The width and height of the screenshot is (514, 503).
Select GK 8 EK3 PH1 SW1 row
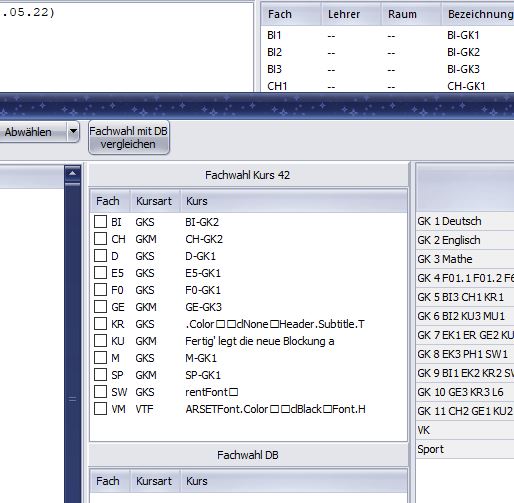(x=465, y=354)
